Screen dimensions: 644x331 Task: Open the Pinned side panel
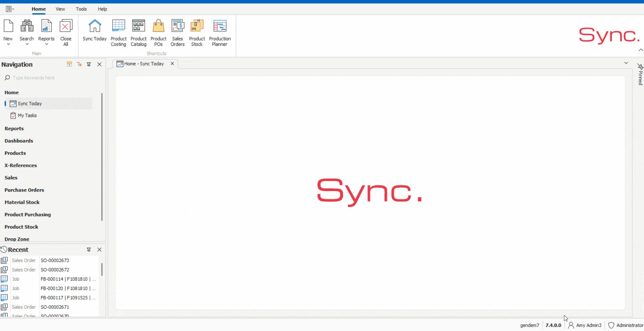pos(640,74)
